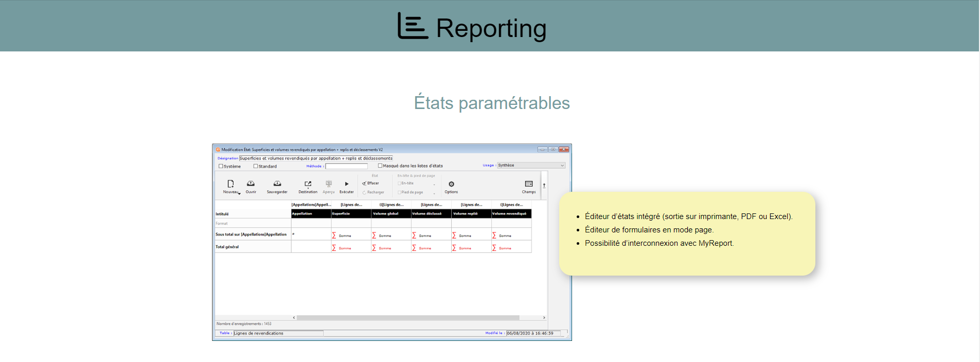Screen dimensions: 980x362
Task: Click the Éditeur de formulaires en mode page text
Action: pyautogui.click(x=649, y=230)
